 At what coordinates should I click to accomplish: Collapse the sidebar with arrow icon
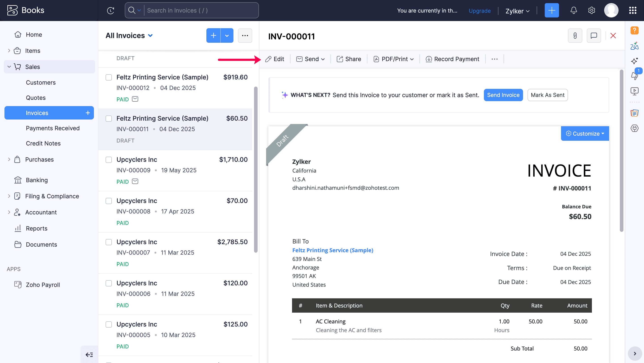[x=89, y=354]
